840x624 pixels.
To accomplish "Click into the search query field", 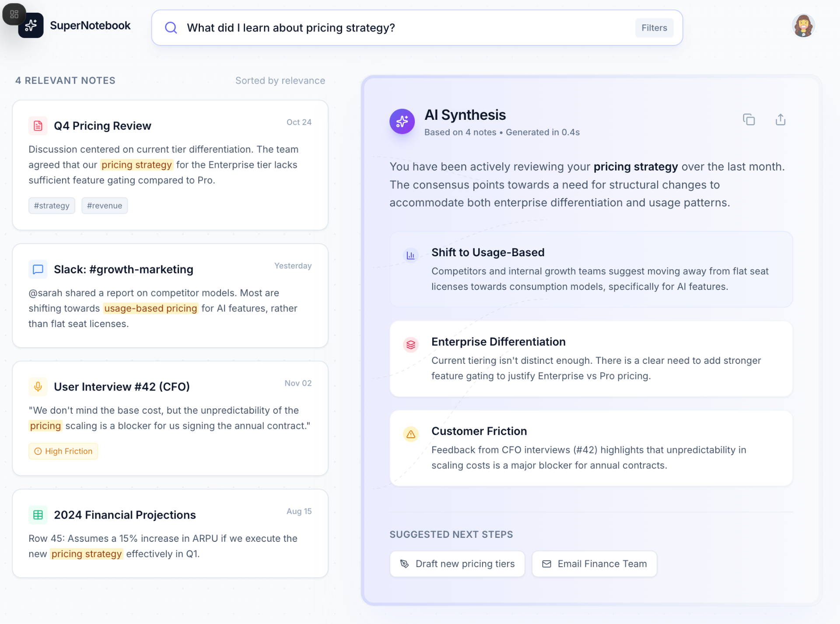I will point(394,28).
